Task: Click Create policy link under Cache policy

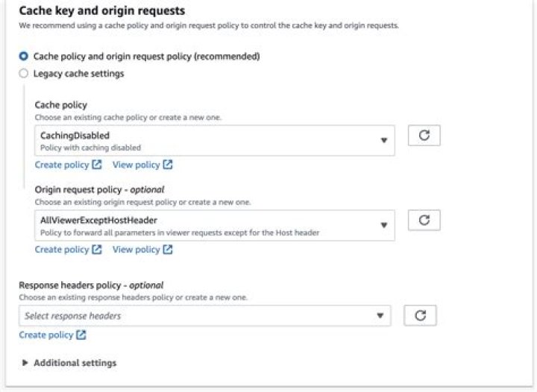Action: pyautogui.click(x=62, y=165)
